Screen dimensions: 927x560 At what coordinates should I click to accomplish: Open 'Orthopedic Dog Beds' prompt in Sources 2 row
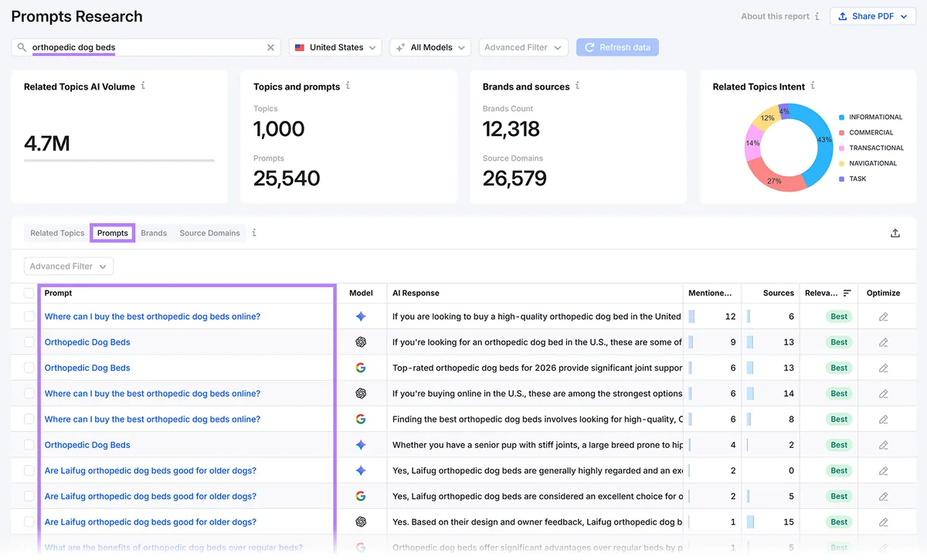pyautogui.click(x=87, y=445)
